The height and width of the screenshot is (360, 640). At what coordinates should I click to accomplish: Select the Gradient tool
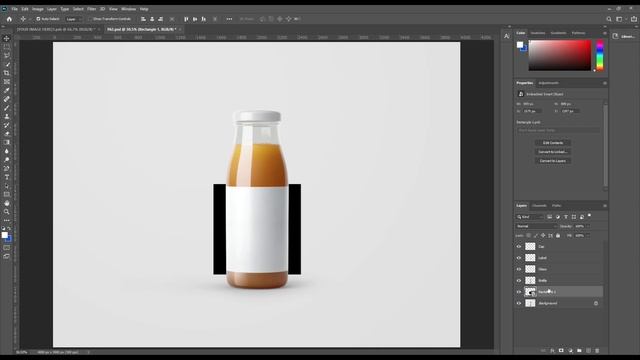pyautogui.click(x=7, y=142)
